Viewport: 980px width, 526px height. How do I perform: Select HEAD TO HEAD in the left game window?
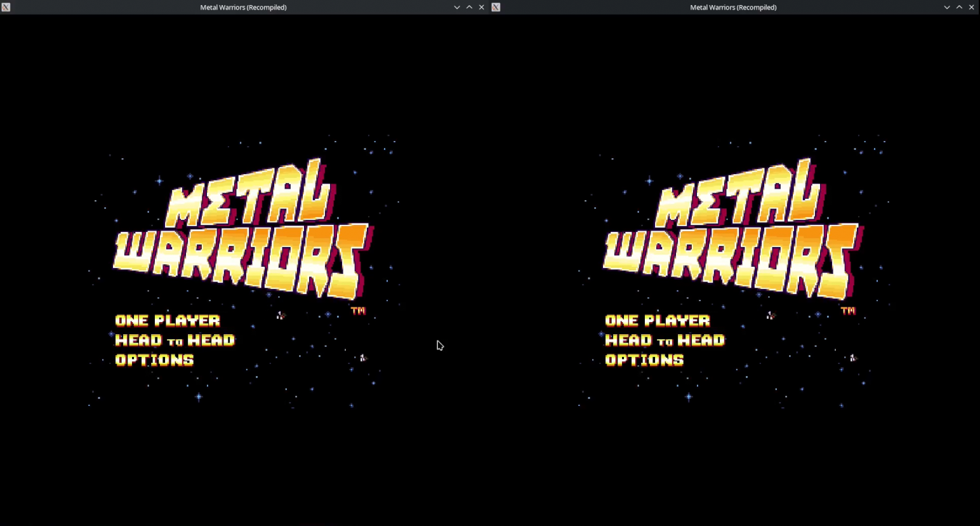coord(175,341)
